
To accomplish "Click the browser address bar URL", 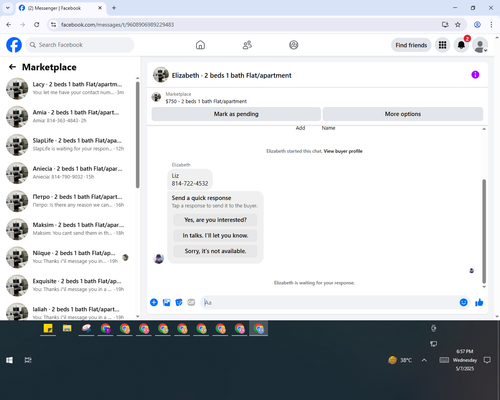I will [117, 25].
